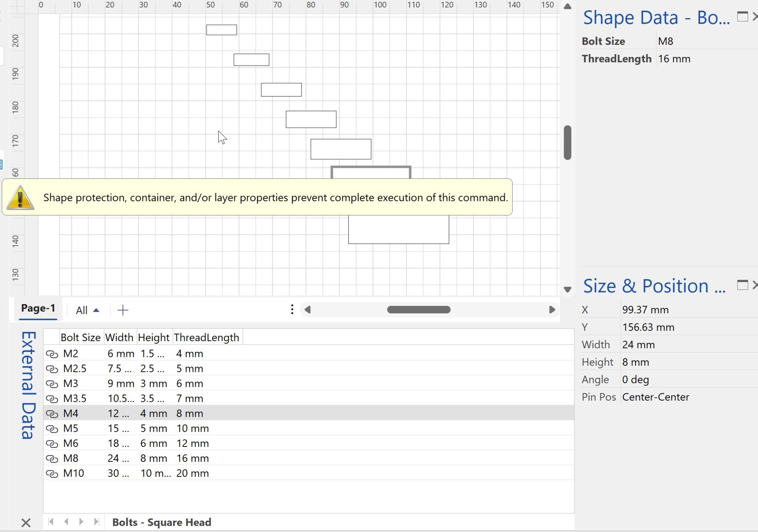Click the chain link icon next to M10

click(x=52, y=473)
